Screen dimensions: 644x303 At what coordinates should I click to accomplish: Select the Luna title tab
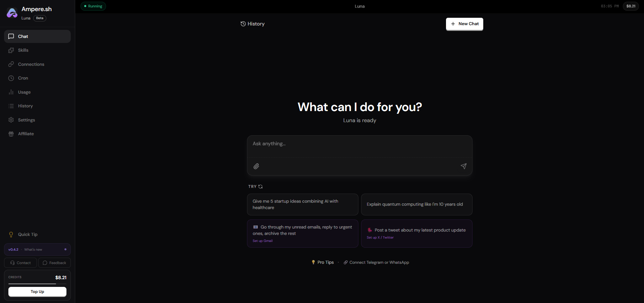(x=359, y=6)
